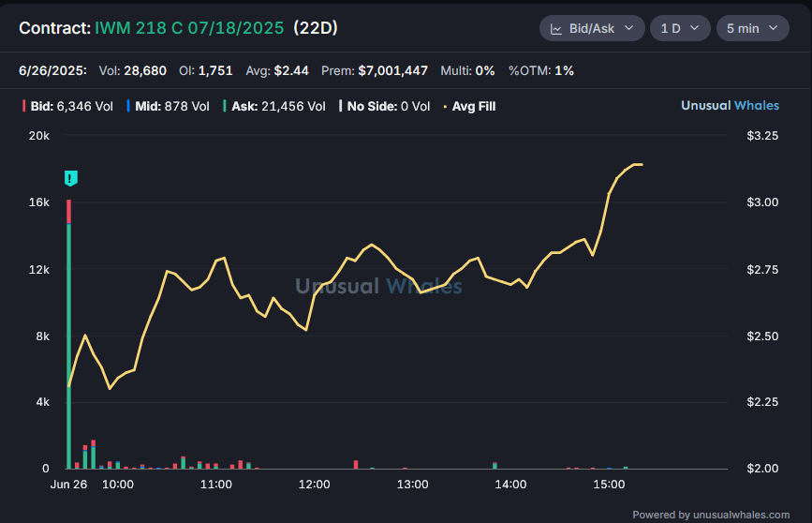This screenshot has height=523, width=812.
Task: Click the Multi: 0% value
Action: coord(467,70)
